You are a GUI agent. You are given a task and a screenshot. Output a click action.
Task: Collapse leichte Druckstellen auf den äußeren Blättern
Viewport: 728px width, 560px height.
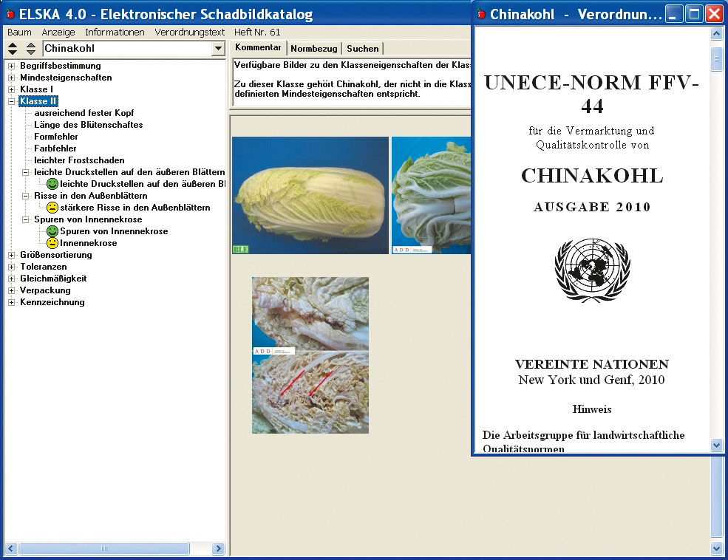[x=26, y=172]
